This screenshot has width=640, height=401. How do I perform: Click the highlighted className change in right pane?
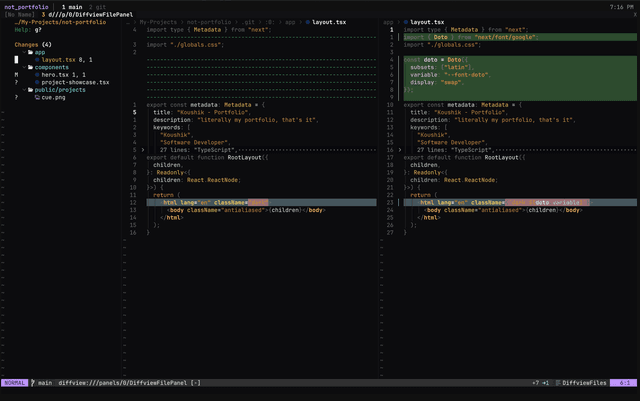tap(548, 202)
